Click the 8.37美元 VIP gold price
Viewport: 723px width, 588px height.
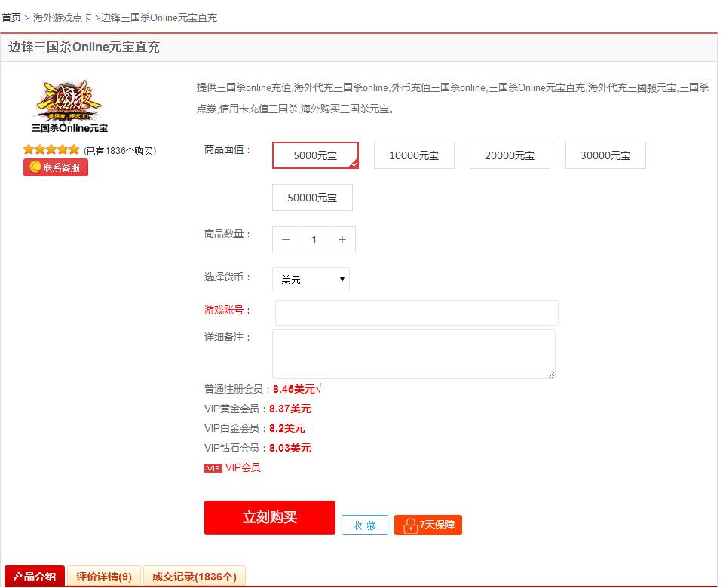(290, 409)
